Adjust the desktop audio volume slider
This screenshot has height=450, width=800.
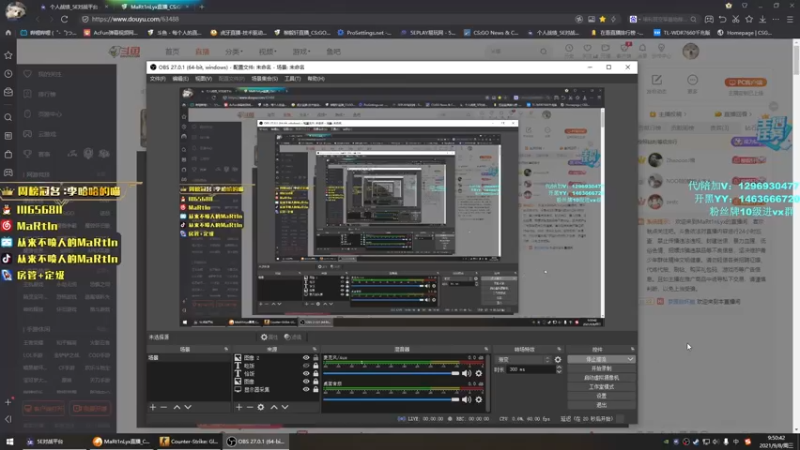[x=391, y=399]
